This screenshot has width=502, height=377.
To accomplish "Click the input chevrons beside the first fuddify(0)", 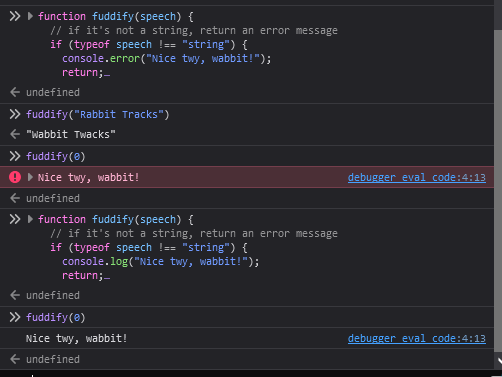I will 15,156.
